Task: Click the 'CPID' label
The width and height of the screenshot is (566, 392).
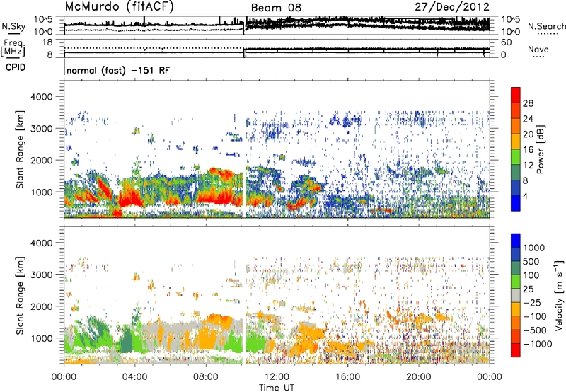Action: click(x=16, y=67)
